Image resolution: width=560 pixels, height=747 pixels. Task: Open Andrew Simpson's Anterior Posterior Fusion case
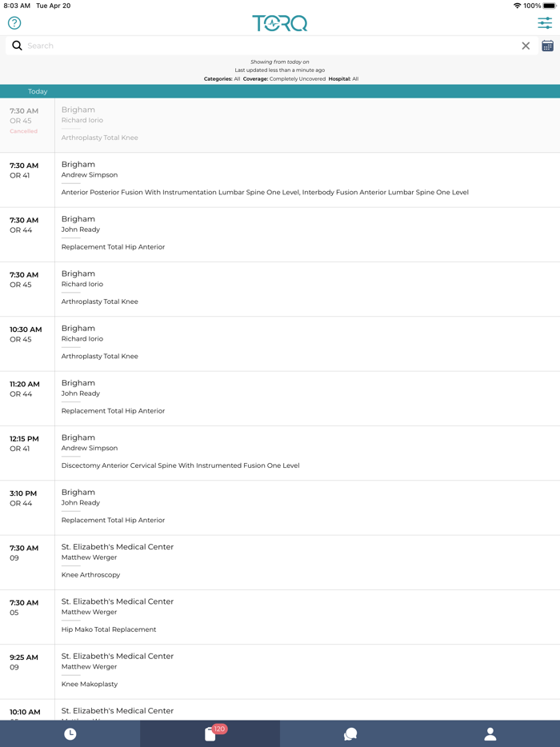pos(280,180)
